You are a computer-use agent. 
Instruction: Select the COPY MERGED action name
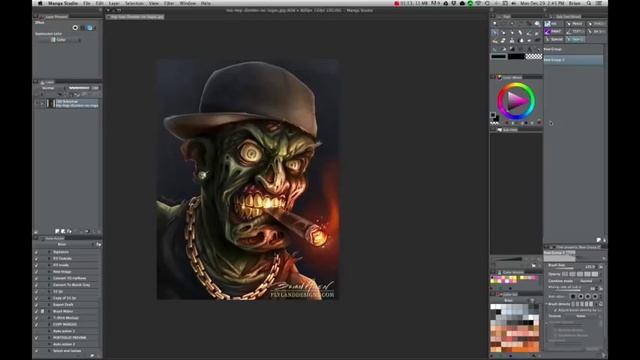coord(65,324)
